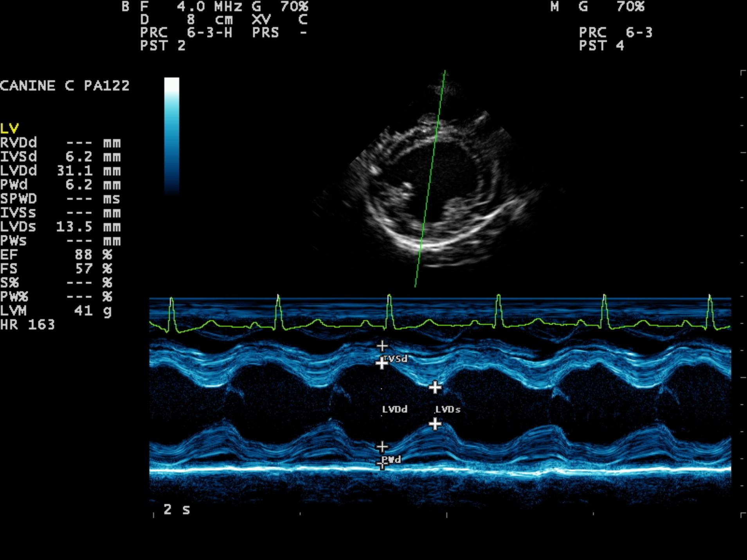Click the B-mode PST 2 setting
747x560 pixels.
[x=163, y=46]
